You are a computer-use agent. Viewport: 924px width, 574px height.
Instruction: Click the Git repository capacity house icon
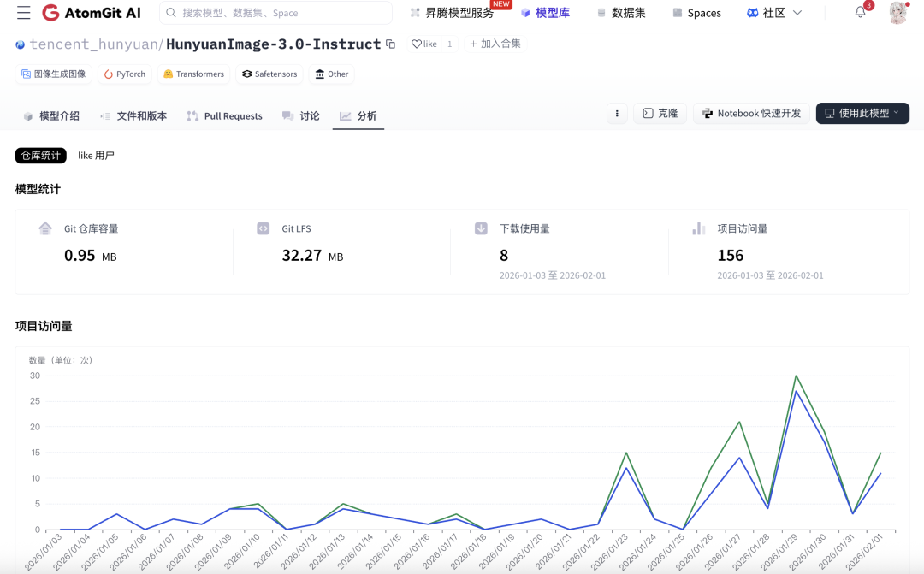(x=45, y=228)
